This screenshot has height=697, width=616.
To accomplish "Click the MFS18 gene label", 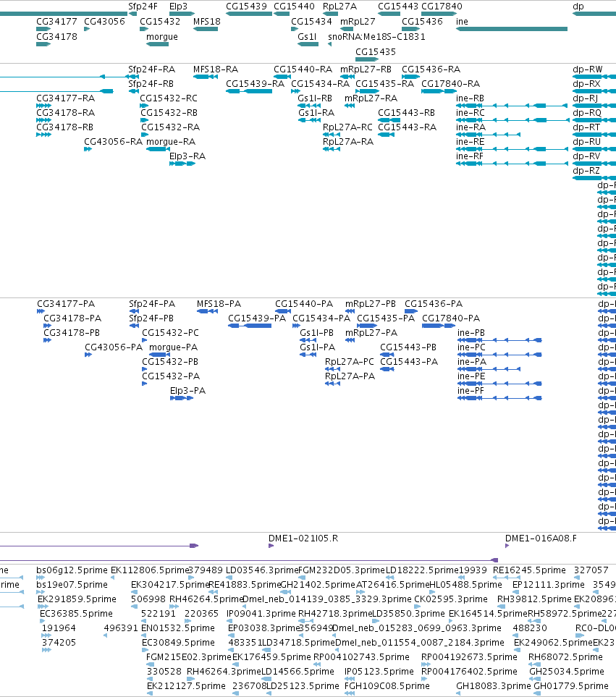I will (207, 21).
